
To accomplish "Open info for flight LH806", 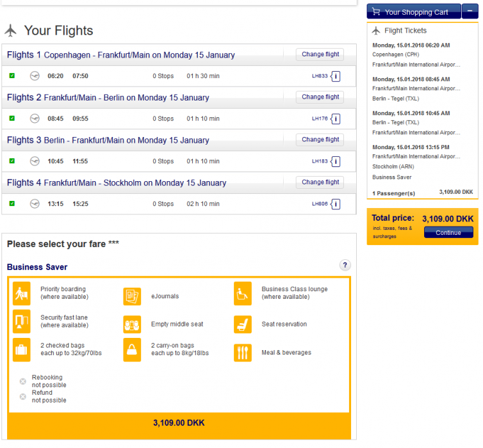I will tap(336, 204).
